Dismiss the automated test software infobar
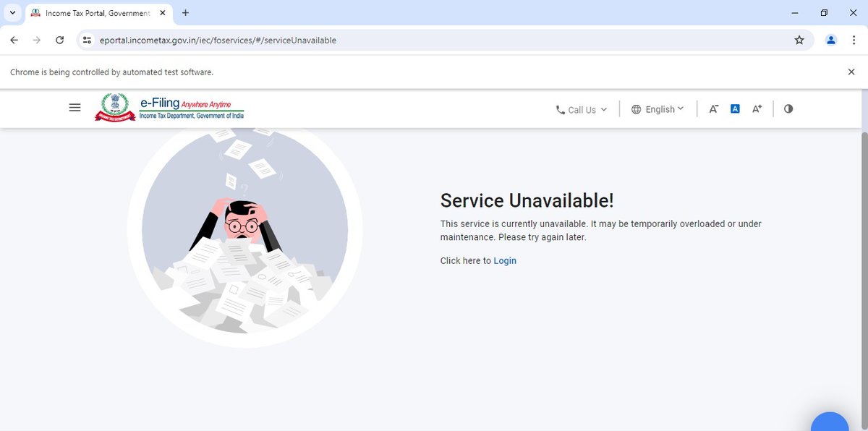 pyautogui.click(x=851, y=72)
